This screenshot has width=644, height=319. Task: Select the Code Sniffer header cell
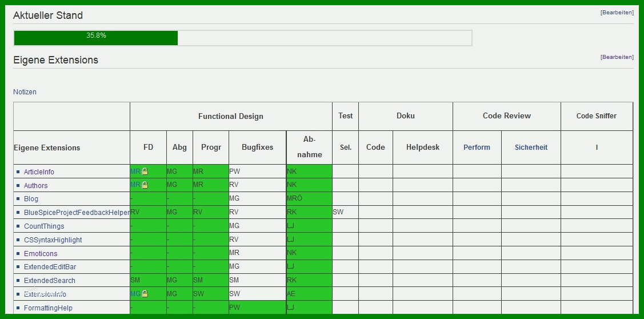597,116
